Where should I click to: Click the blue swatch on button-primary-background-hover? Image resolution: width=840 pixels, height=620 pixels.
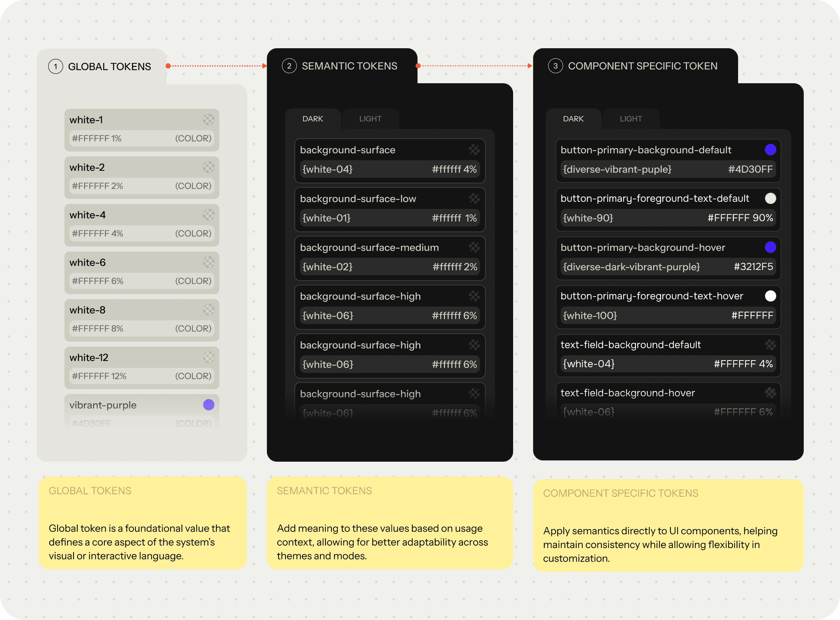770,247
